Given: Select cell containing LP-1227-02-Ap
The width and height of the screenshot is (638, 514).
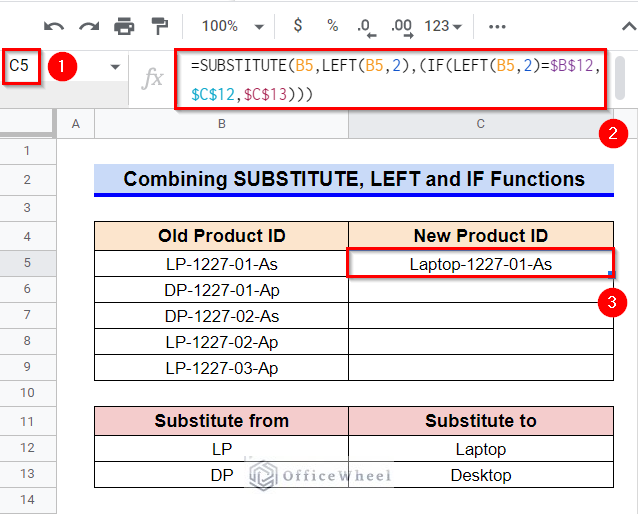Looking at the screenshot, I should pyautogui.click(x=221, y=342).
